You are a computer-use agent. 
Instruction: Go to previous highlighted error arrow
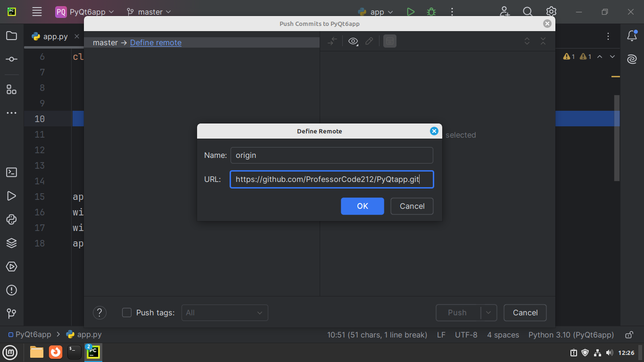pyautogui.click(x=600, y=57)
